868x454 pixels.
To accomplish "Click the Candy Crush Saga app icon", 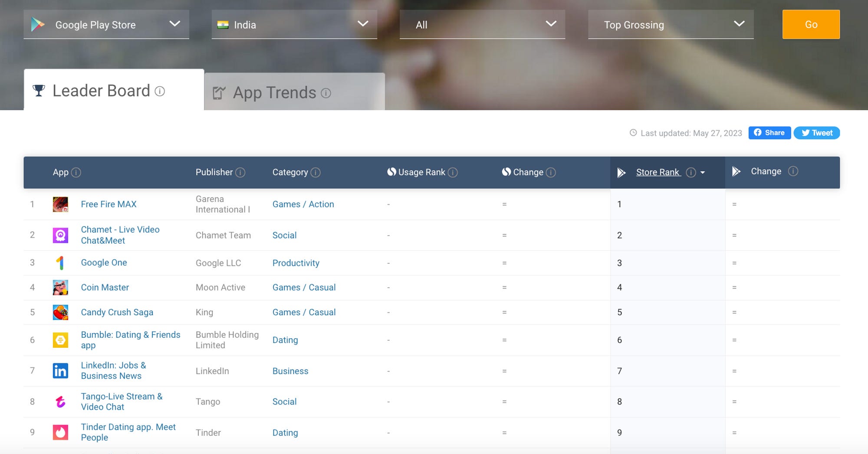I will (60, 312).
